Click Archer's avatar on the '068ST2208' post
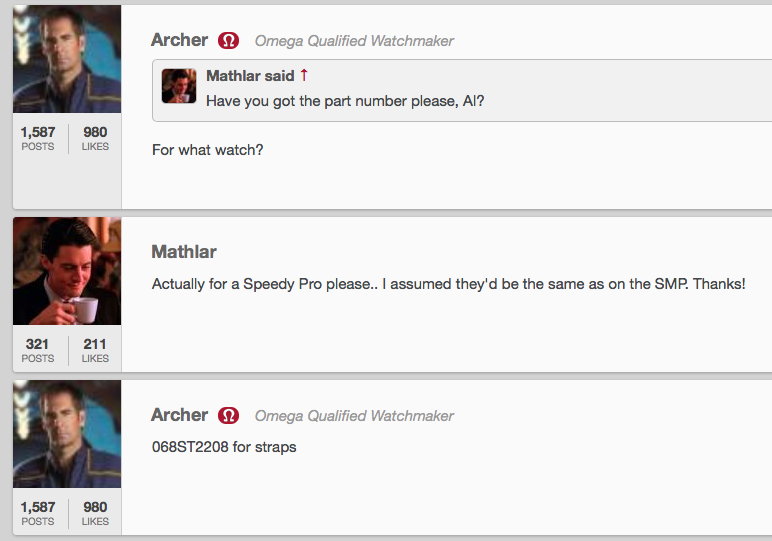Screen dimensions: 772x541 click(66, 433)
